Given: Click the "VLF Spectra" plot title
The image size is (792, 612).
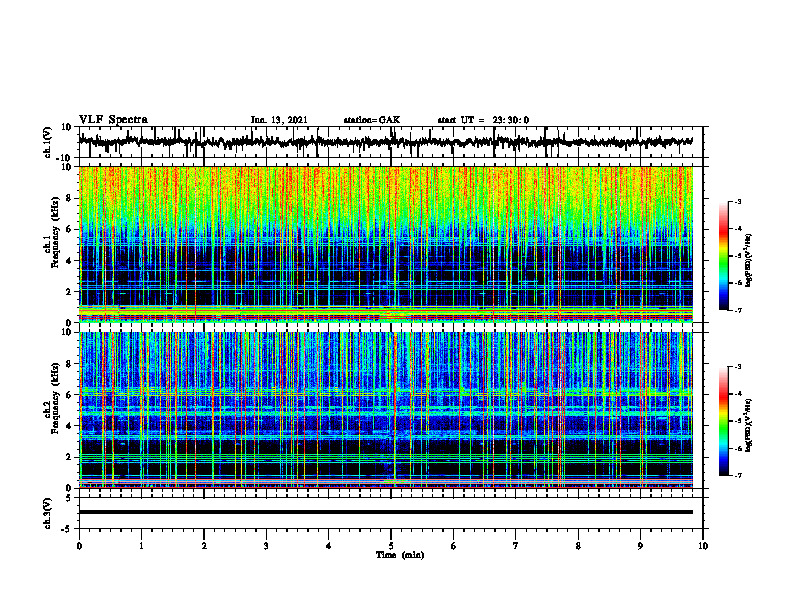Looking at the screenshot, I should point(113,120).
